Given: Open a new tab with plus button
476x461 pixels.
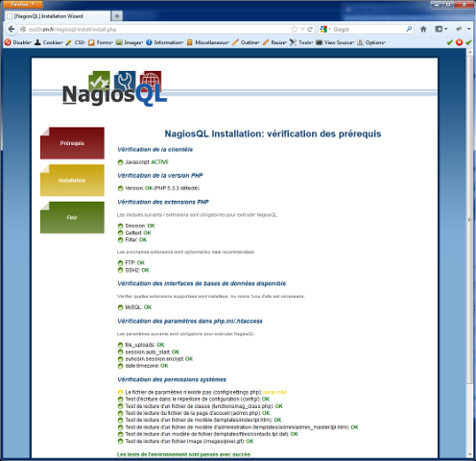Looking at the screenshot, I should [117, 16].
